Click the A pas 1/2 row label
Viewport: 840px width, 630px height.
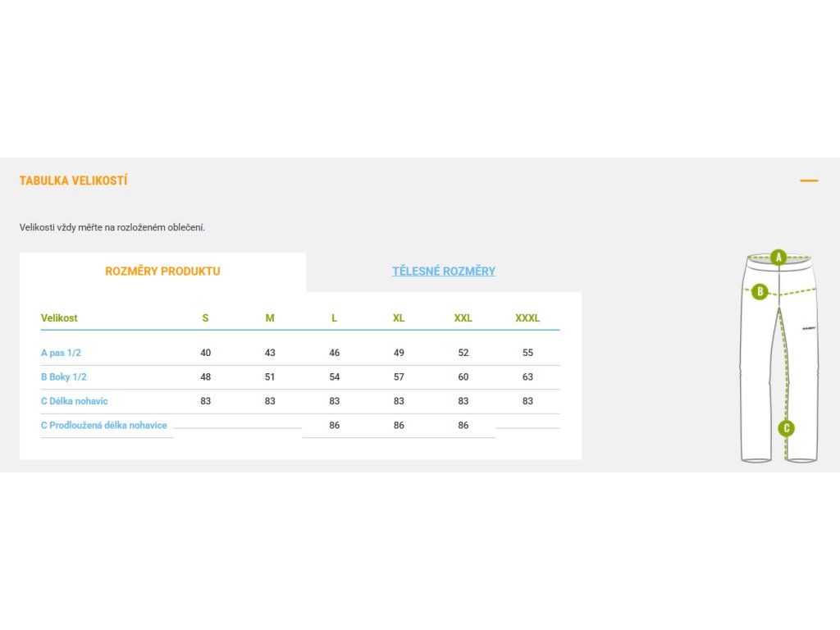(x=61, y=353)
